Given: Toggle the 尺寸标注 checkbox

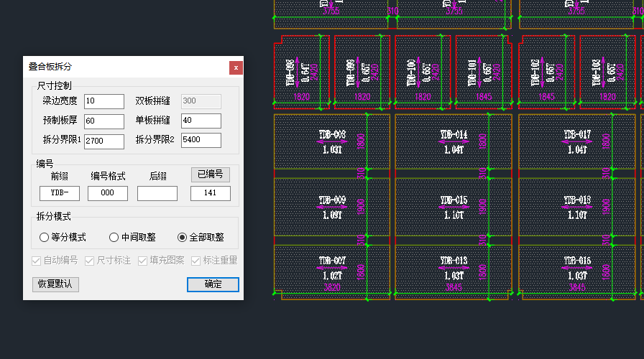Looking at the screenshot, I should [90, 261].
